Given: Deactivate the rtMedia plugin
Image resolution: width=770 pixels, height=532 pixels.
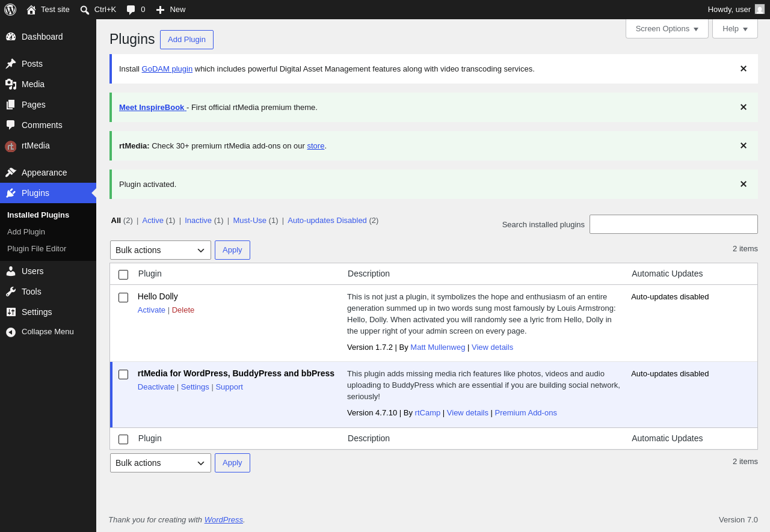Looking at the screenshot, I should click(x=156, y=387).
